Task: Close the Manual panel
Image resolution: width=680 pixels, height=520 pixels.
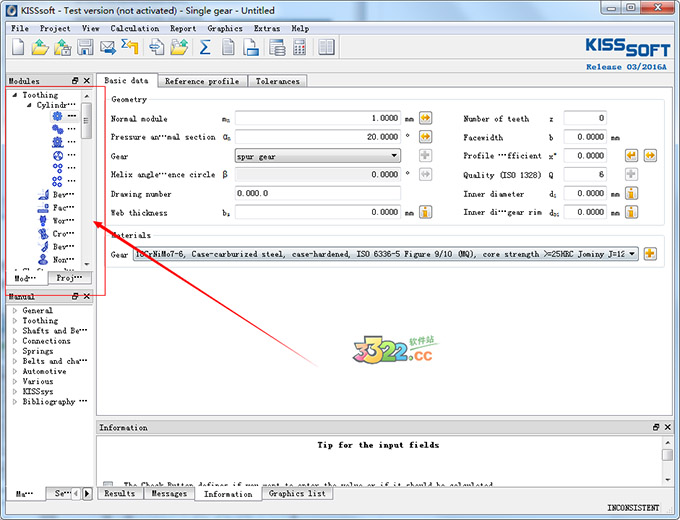Action: [x=87, y=297]
